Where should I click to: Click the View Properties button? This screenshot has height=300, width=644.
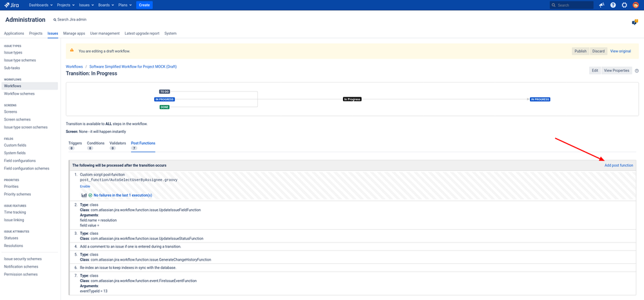pos(616,71)
